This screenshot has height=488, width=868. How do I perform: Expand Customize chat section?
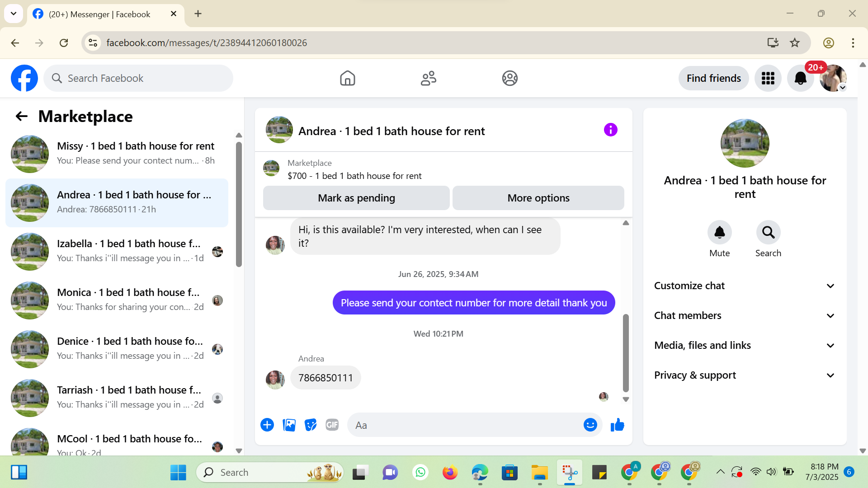(x=745, y=286)
